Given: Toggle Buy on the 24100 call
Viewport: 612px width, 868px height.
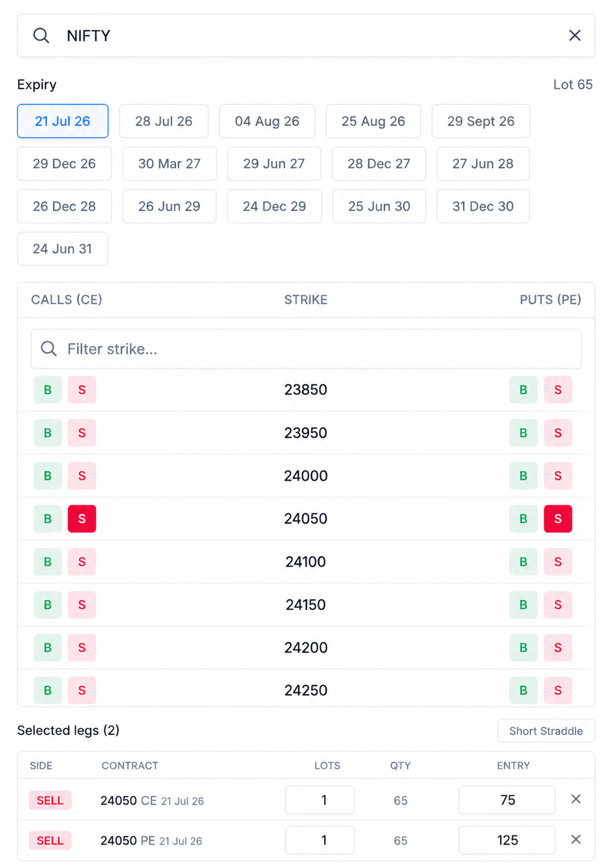Looking at the screenshot, I should pyautogui.click(x=48, y=562).
